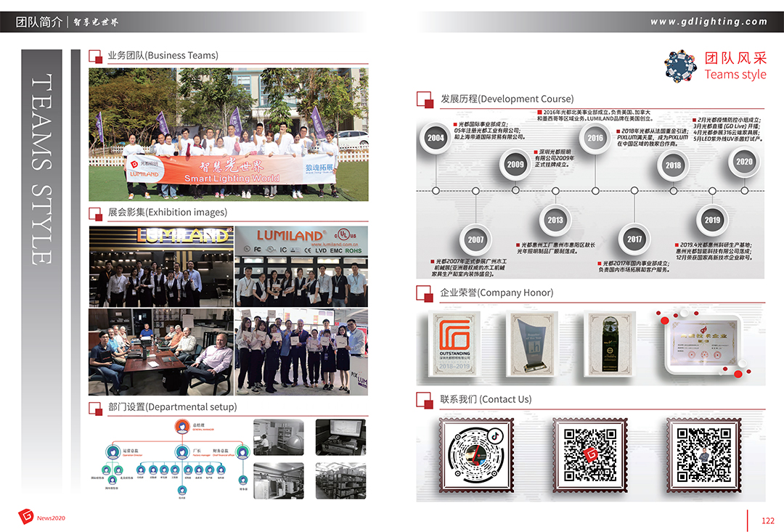The image size is (784, 532).
Task: Select the 2020 timeline circle
Action: click(744, 162)
